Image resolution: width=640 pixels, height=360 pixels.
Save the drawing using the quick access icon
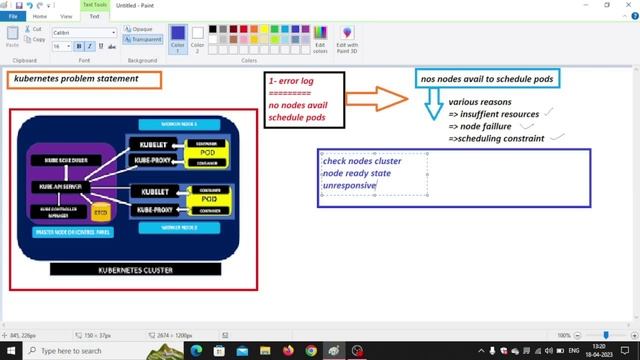click(x=19, y=5)
